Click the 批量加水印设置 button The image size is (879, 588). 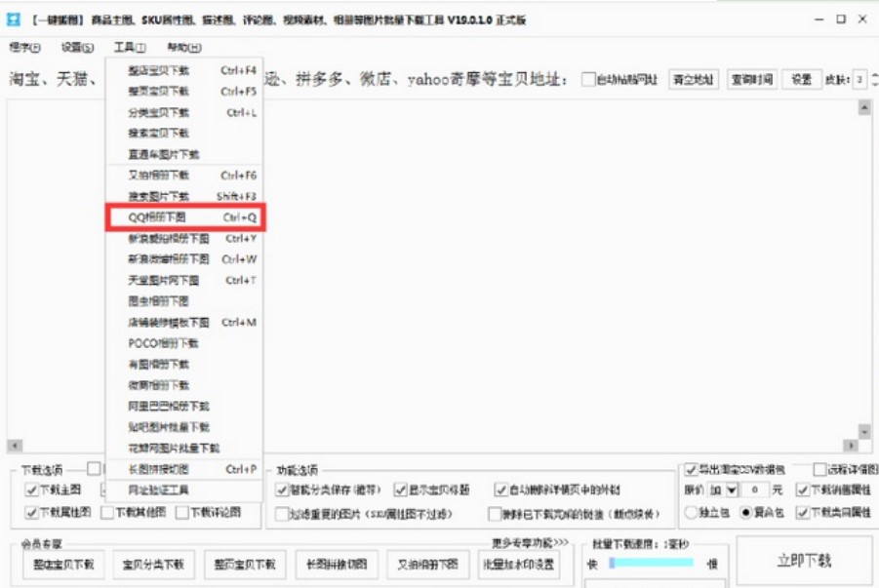[519, 564]
